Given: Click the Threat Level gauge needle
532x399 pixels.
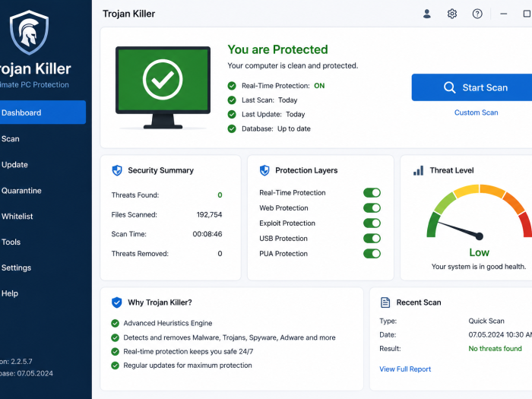Looking at the screenshot, I should click(460, 230).
